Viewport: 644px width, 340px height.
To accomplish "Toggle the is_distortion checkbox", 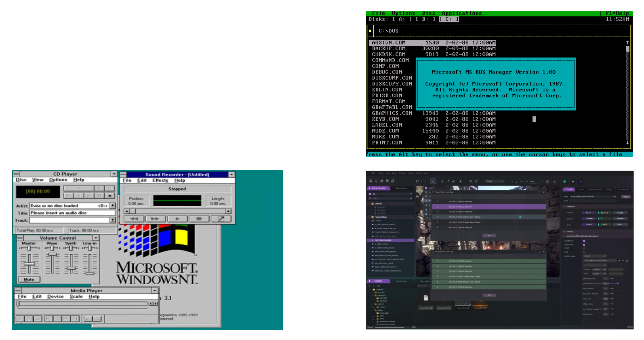I will [x=584, y=244].
